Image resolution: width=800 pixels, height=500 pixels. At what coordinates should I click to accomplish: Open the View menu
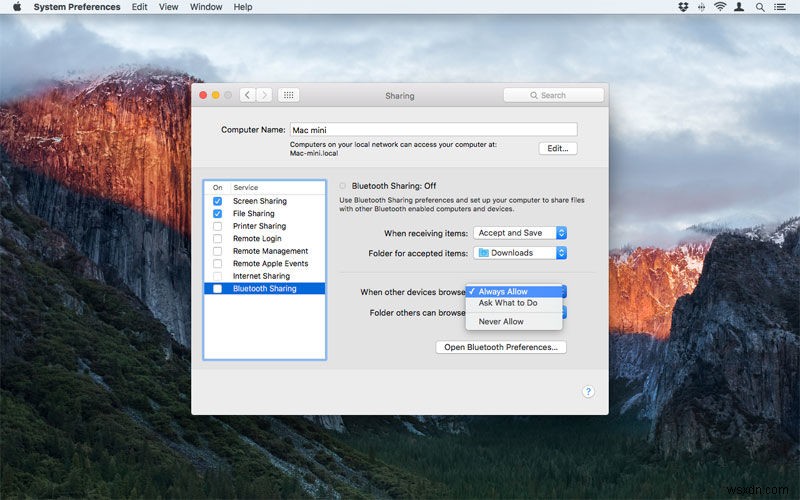tap(168, 7)
